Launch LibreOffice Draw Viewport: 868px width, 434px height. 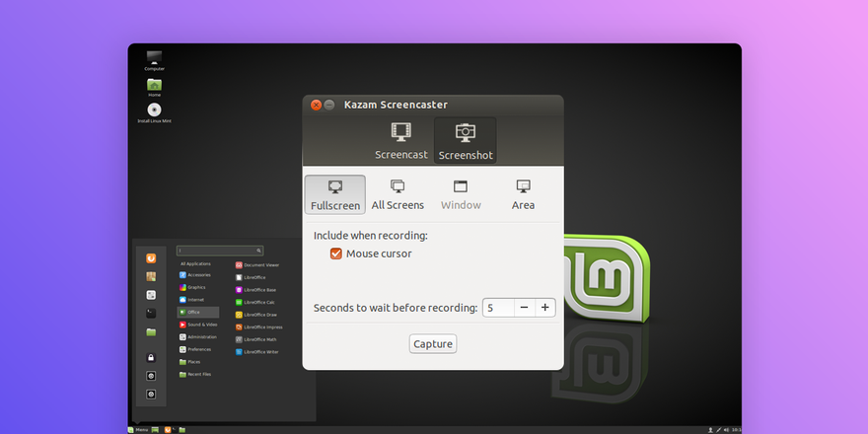[256, 315]
